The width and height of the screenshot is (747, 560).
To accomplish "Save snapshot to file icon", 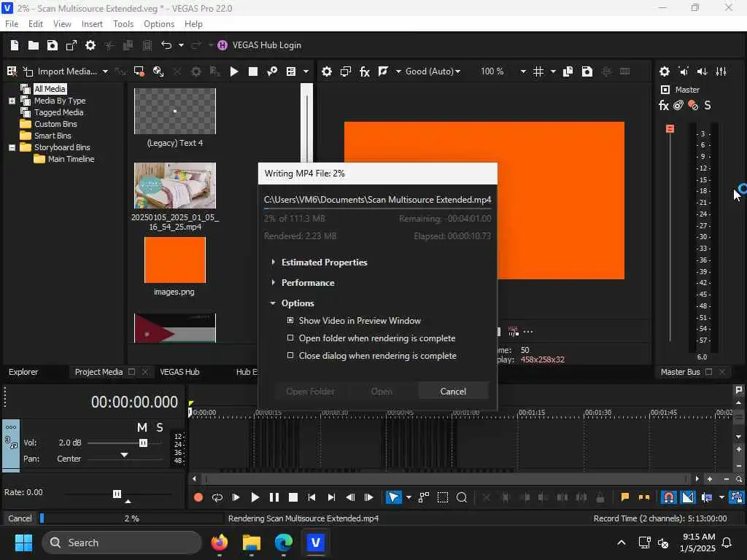I will pyautogui.click(x=587, y=71).
